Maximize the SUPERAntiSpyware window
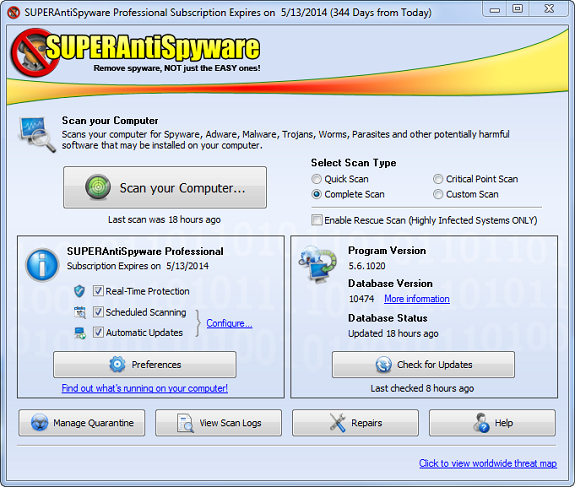Screen dimensions: 575x487 [x=518, y=9]
